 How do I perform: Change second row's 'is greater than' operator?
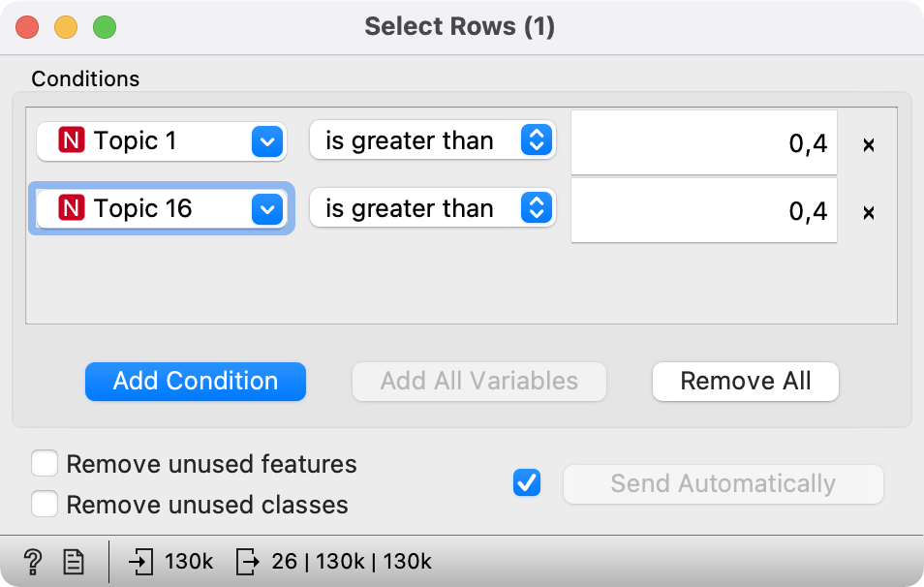[x=432, y=208]
